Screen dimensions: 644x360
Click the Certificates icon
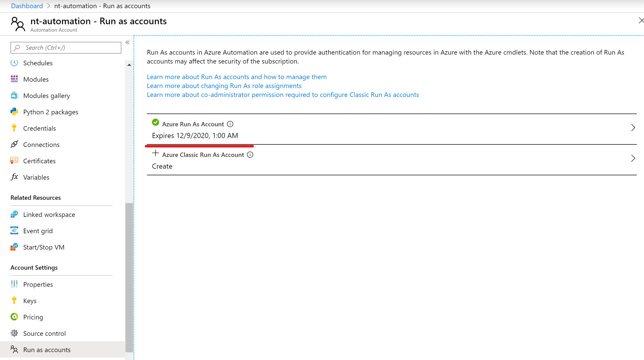coord(14,161)
